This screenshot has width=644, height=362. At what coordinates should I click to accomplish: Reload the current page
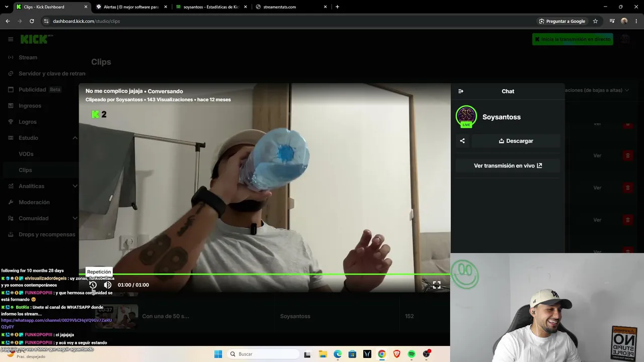[32, 21]
